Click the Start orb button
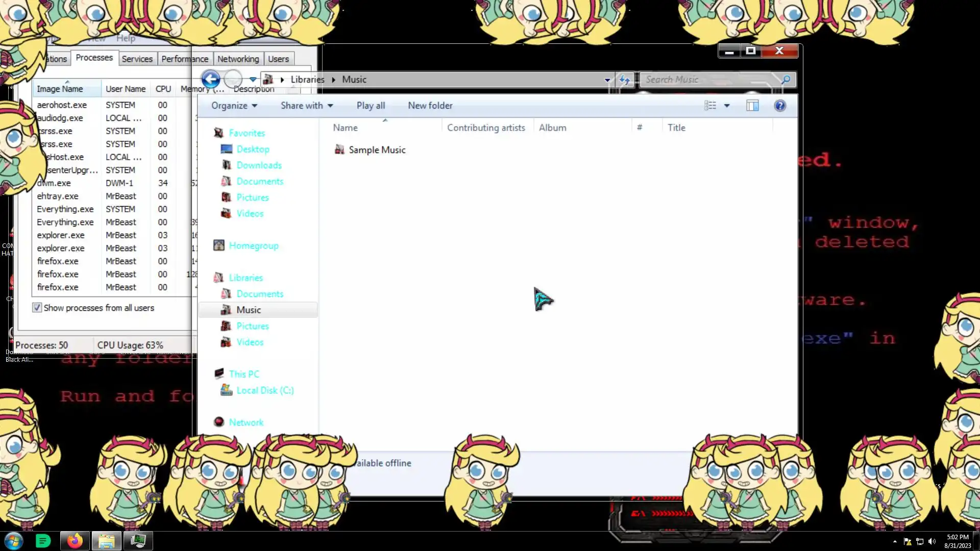The height and width of the screenshot is (551, 980). tap(14, 541)
